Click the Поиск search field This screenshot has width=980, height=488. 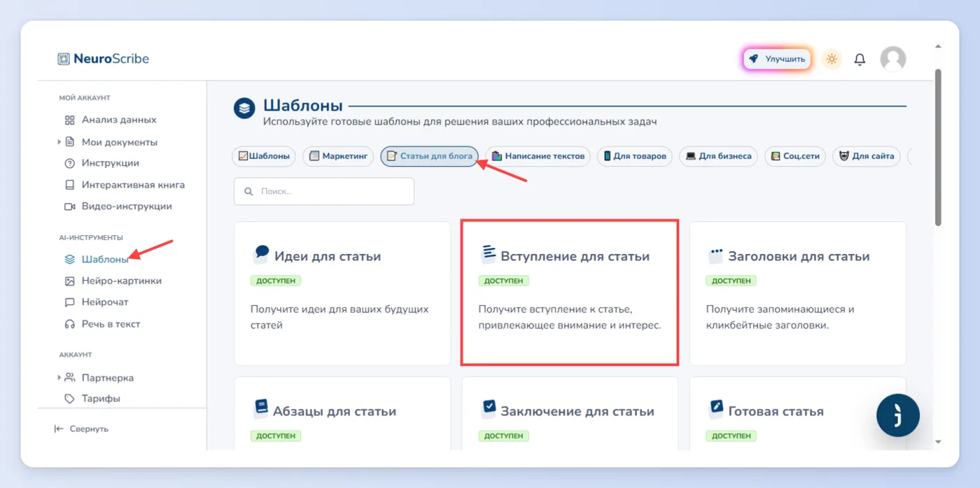[324, 191]
